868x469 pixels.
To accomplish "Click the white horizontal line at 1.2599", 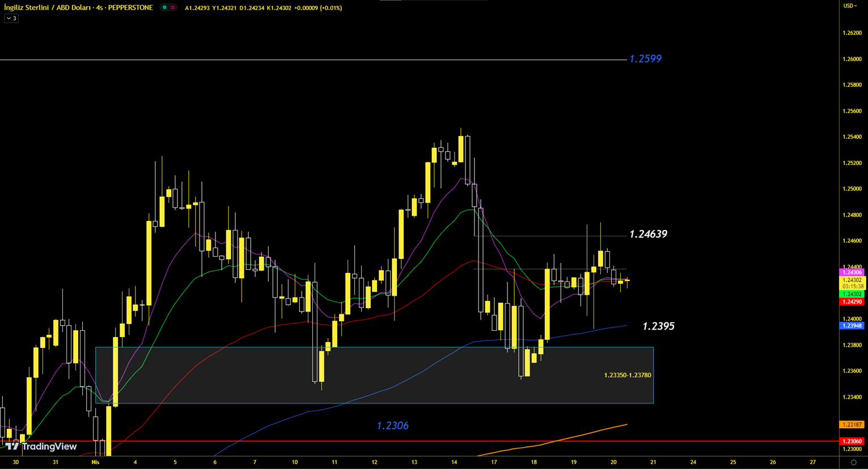I will (x=313, y=59).
